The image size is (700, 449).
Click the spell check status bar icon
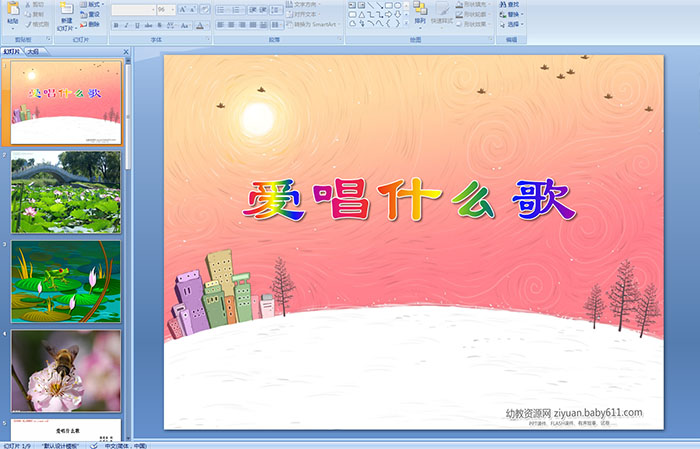click(x=94, y=445)
